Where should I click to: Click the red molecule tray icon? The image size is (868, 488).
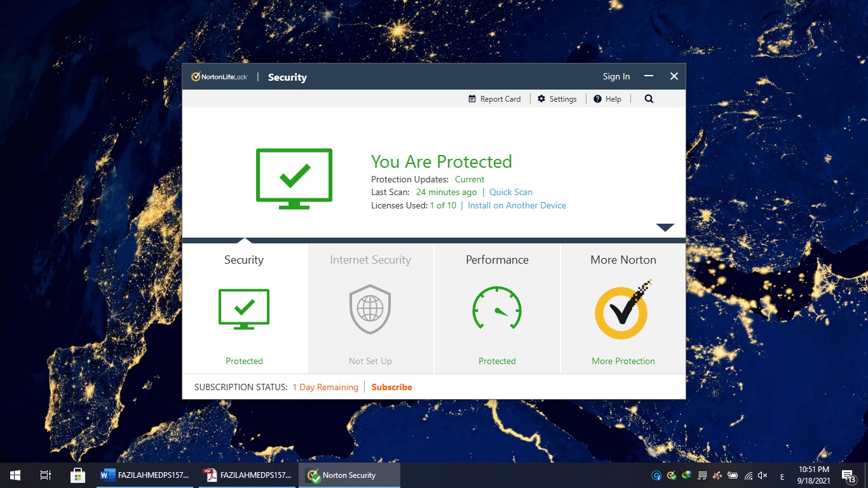coord(717,475)
